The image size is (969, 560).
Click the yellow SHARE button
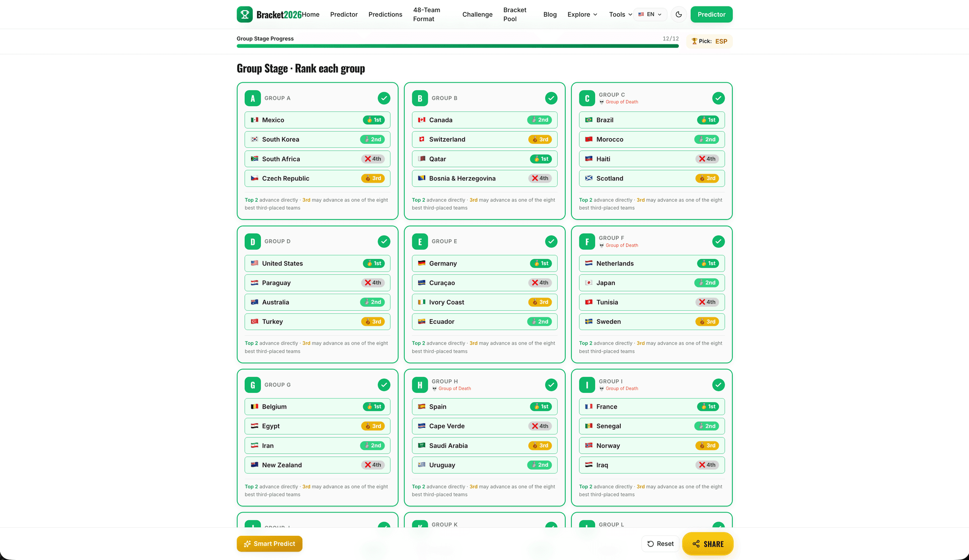[708, 544]
